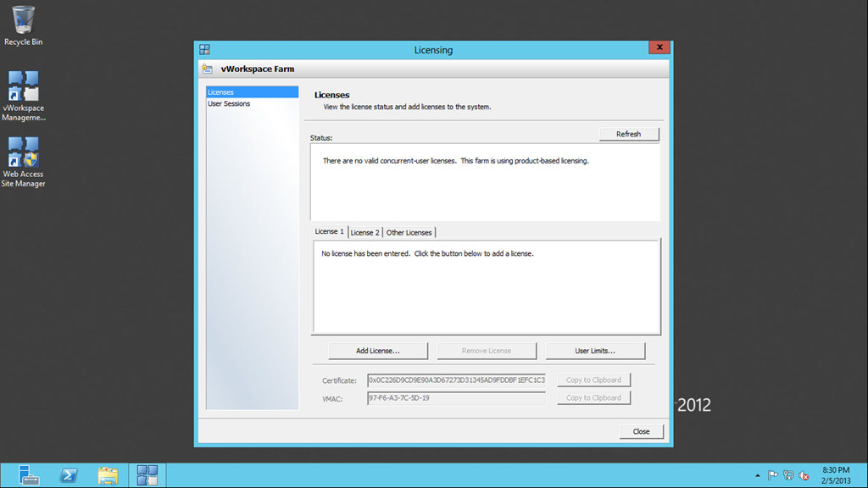868x488 pixels.
Task: Close the Licensing window with the X
Action: click(659, 47)
